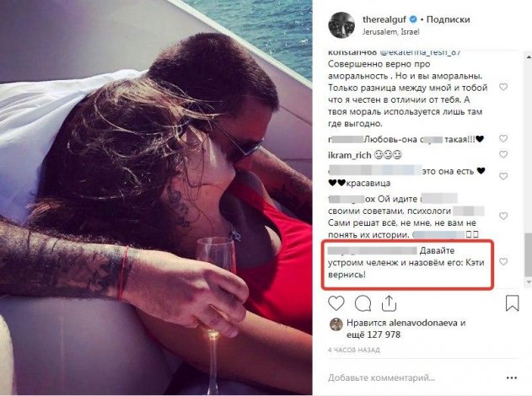Save post with bookmark icon
Screen dimensions: 532x396
(x=512, y=303)
